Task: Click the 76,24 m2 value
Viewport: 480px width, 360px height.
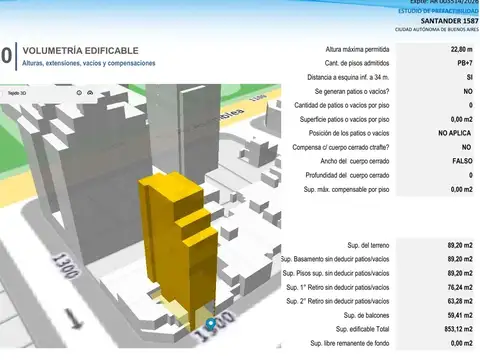Action: coord(460,287)
